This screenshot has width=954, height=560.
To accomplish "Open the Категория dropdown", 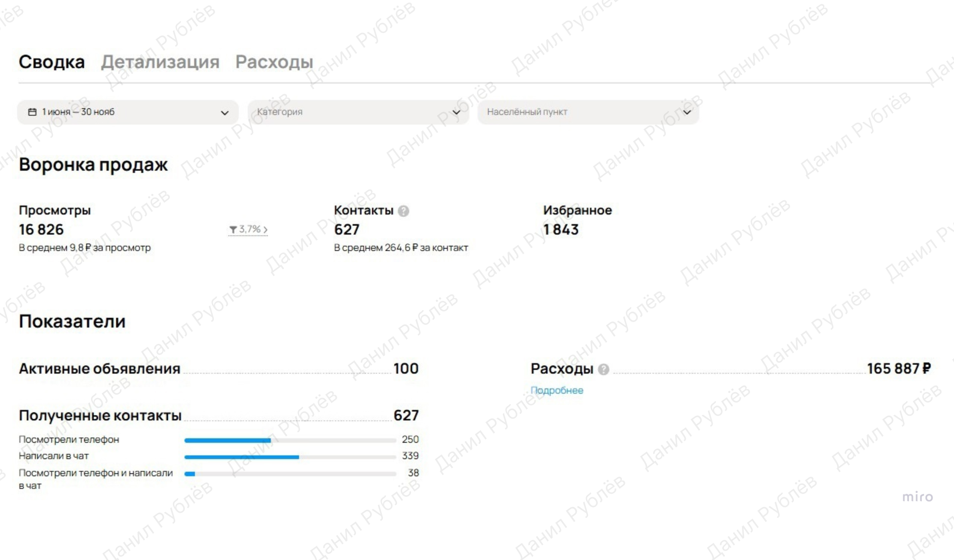I will (358, 112).
